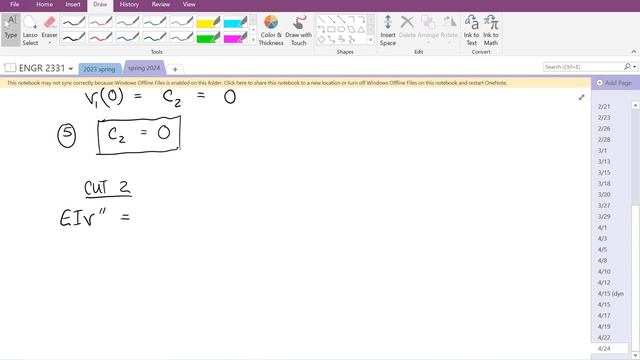Pick the rectangle shape
Screen dimensions: 640x360
click(x=331, y=29)
